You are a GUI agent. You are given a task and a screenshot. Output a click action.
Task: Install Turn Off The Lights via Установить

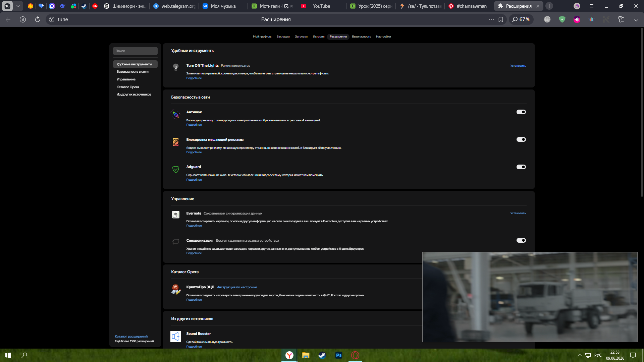point(518,66)
